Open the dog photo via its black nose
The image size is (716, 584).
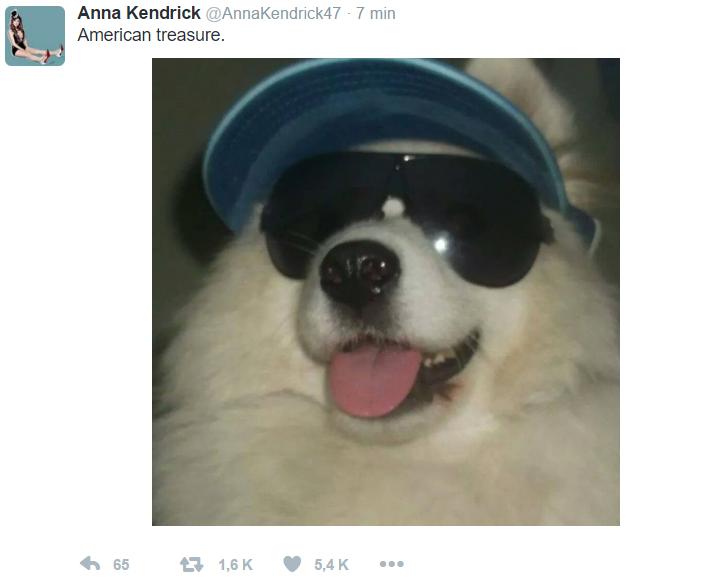[x=359, y=273]
